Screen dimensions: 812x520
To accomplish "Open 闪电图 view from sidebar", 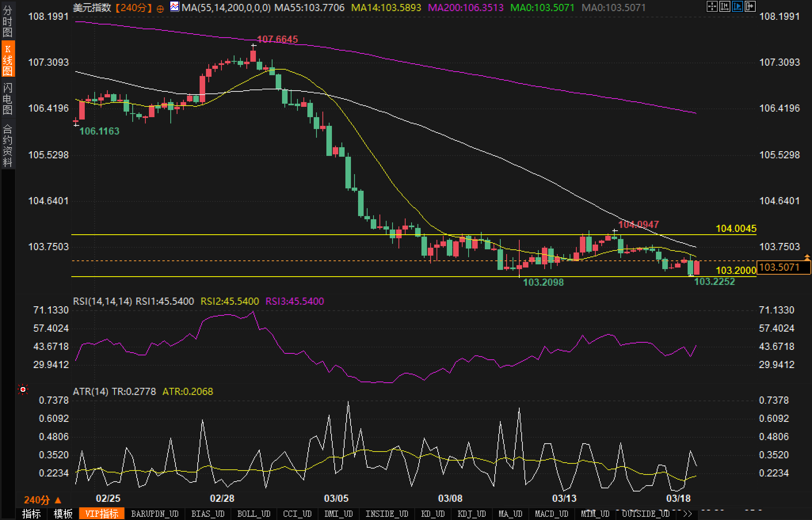I will click(8, 99).
